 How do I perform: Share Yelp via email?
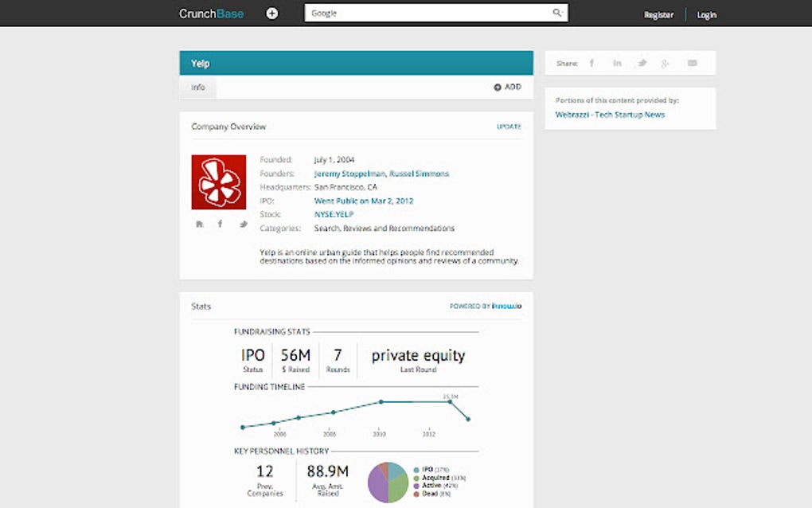tap(692, 62)
